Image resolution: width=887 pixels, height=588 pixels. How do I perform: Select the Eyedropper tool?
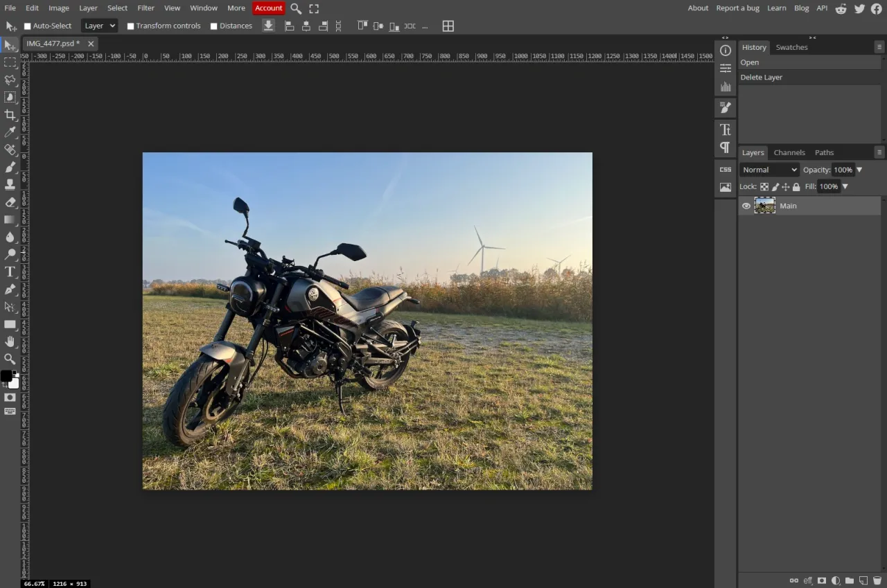click(10, 132)
